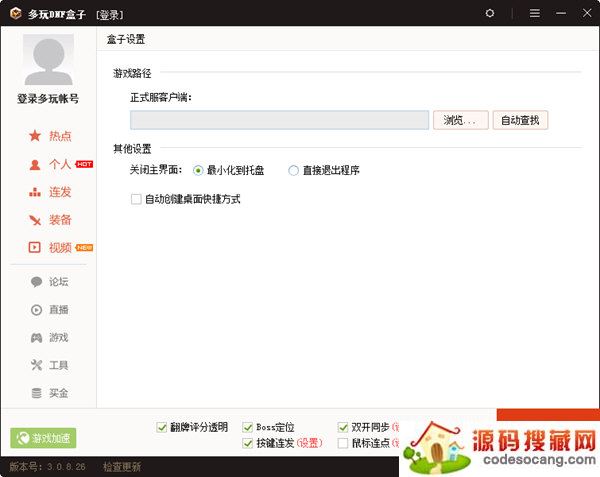Enable 自动创建桌面快捷方式 checkbox
600x477 pixels.
pyautogui.click(x=136, y=199)
